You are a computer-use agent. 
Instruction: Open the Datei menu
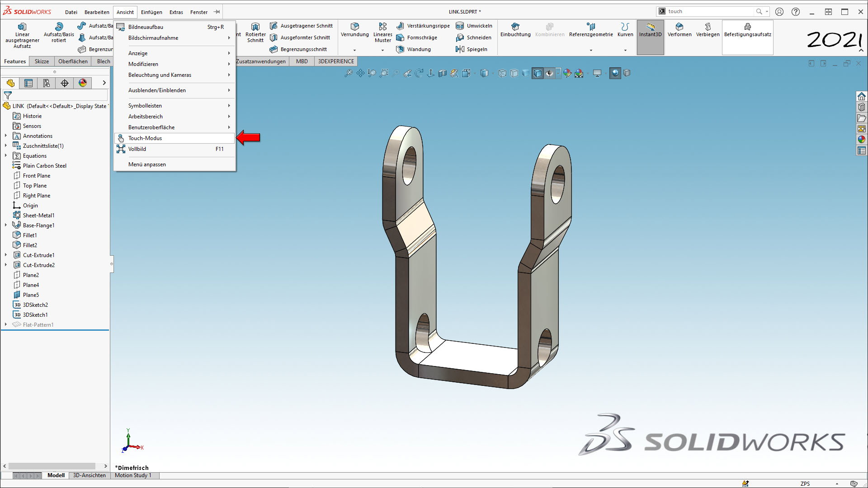pyautogui.click(x=71, y=12)
